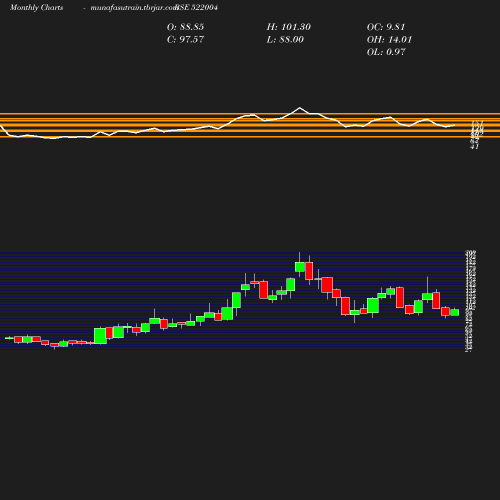Select the open value "O: 88.85"
500x500 pixels.
(185, 27)
